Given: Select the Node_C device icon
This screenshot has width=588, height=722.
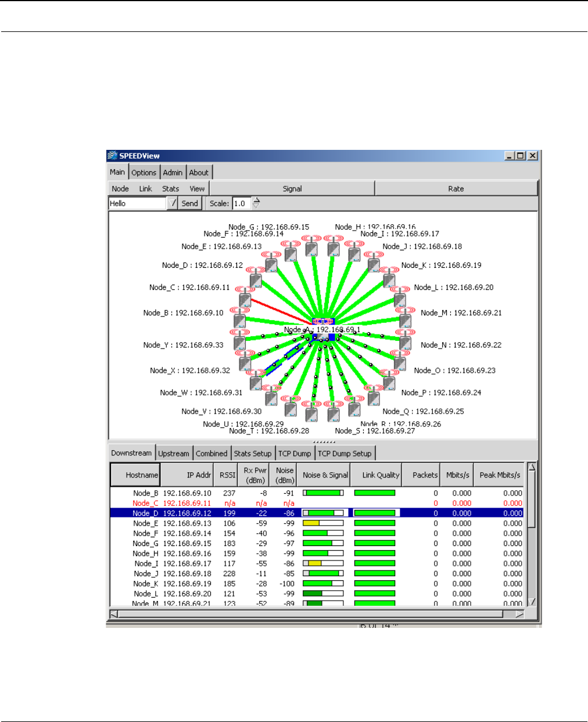Looking at the screenshot, I should tap(245, 298).
